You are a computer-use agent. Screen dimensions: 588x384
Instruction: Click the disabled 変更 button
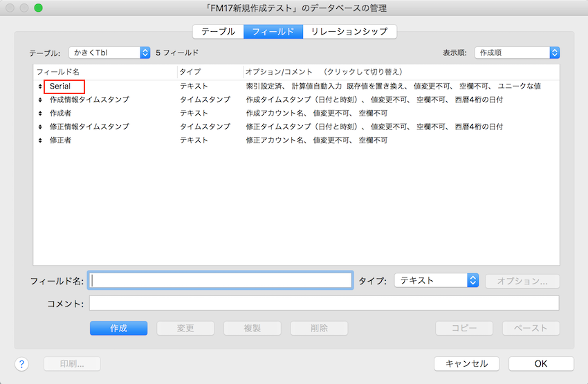pyautogui.click(x=185, y=328)
